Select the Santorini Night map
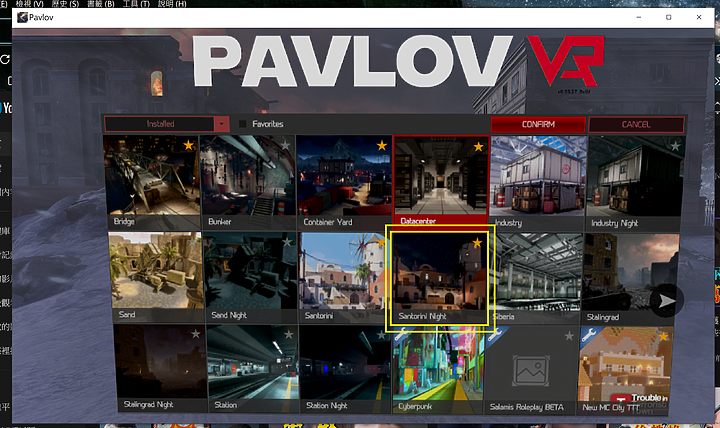The height and width of the screenshot is (428, 720). pos(440,278)
